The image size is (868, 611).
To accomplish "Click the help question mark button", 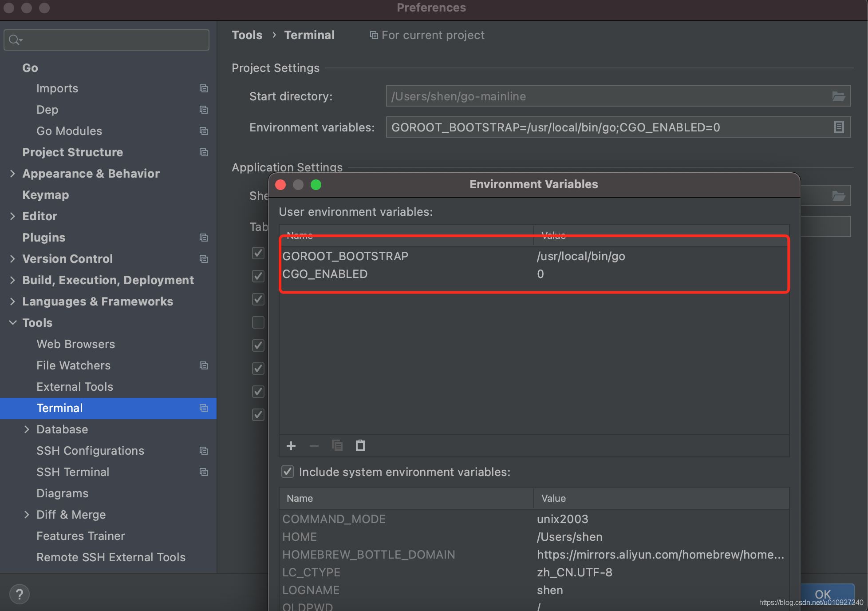I will 20,594.
